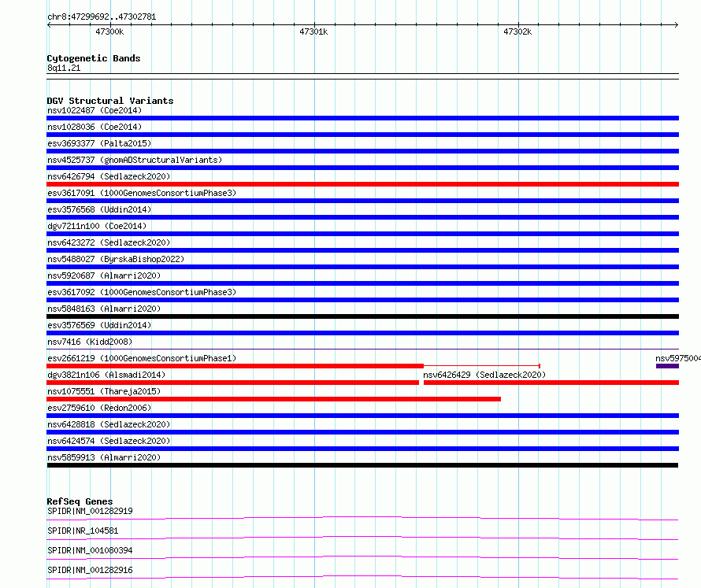This screenshot has height=588, width=701.
Task: Select the thin purple line of nsv7416
Action: [362, 349]
